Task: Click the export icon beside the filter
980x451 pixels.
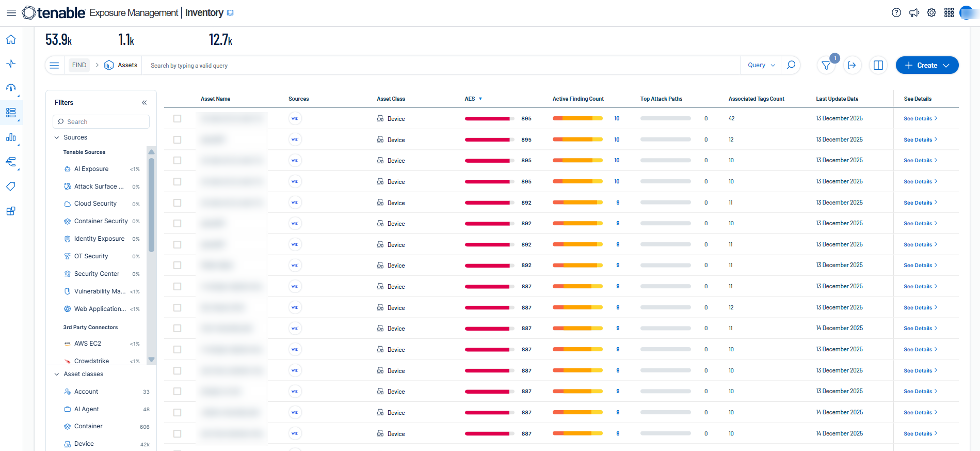Action: (852, 65)
